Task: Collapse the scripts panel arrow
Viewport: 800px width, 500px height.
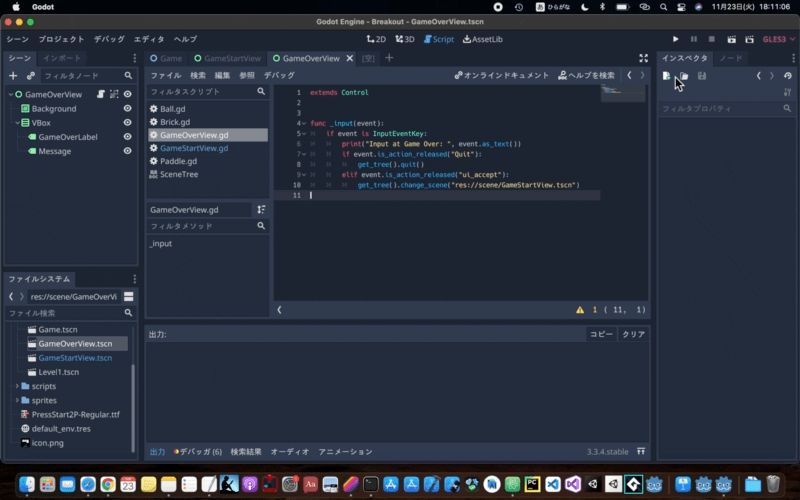Action: coord(280,310)
